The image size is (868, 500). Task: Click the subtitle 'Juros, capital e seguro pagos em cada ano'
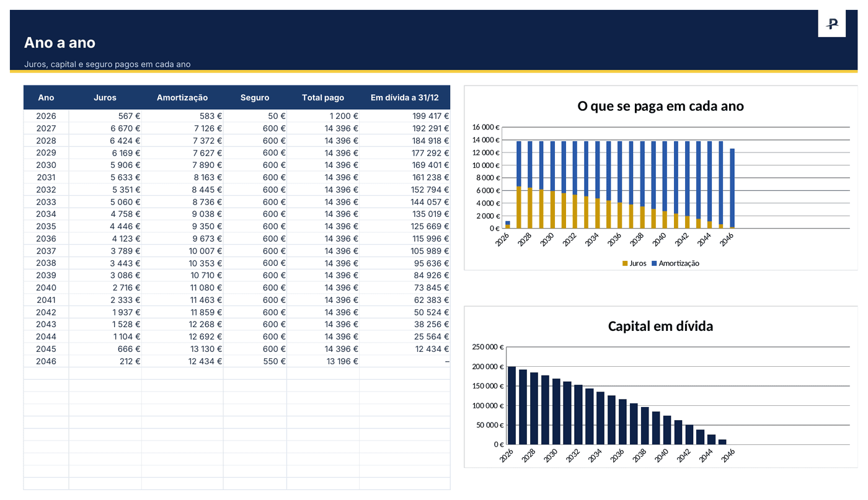[x=107, y=64]
